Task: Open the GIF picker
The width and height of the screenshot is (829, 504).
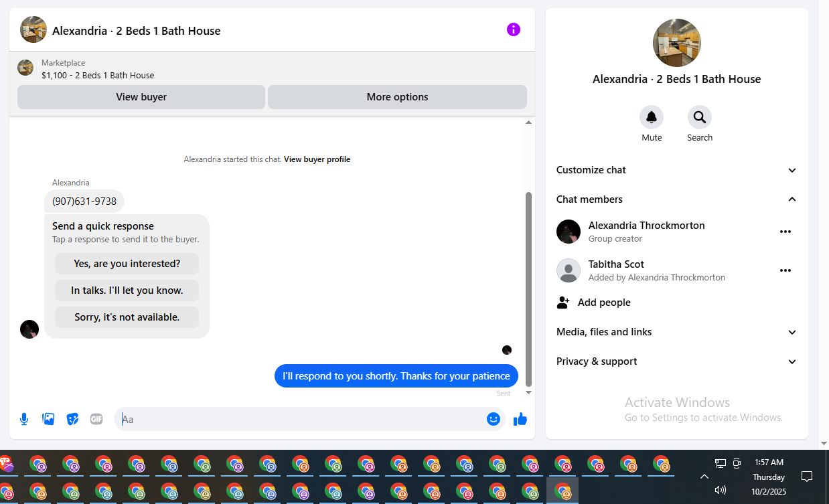Action: point(96,419)
